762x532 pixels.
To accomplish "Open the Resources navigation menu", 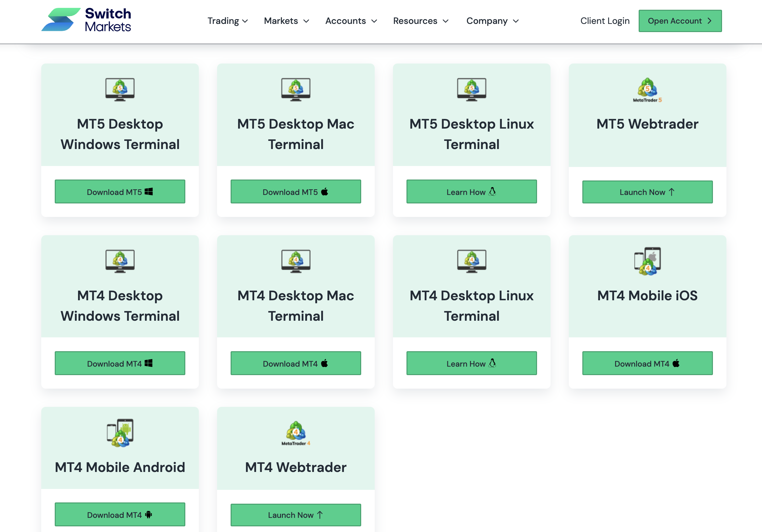I will click(421, 21).
